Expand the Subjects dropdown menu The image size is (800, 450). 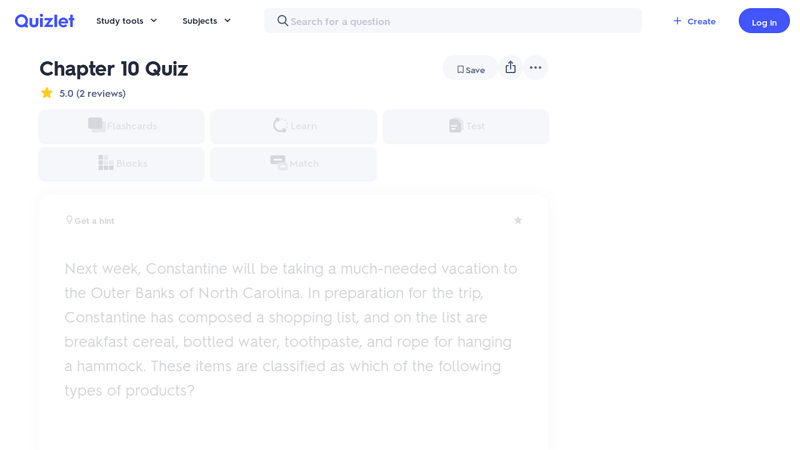[x=207, y=21]
